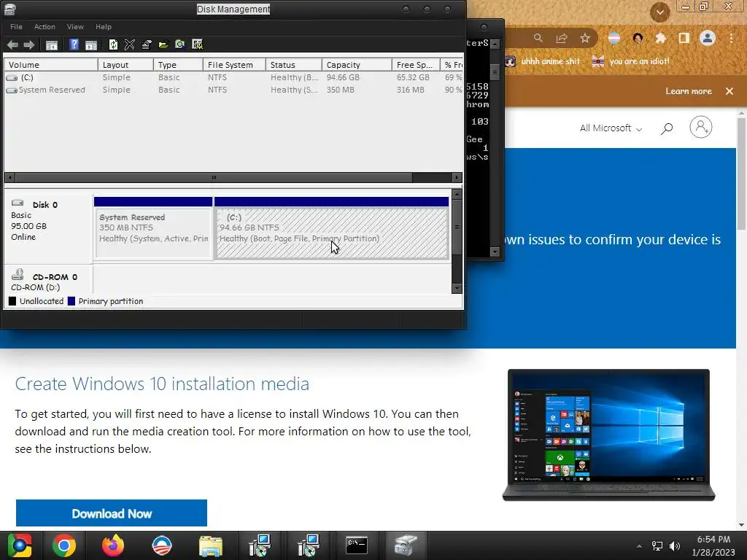Click the striped egg extension icon in Chrome
Viewport: 747px width, 560px height.
pyautogui.click(x=614, y=38)
